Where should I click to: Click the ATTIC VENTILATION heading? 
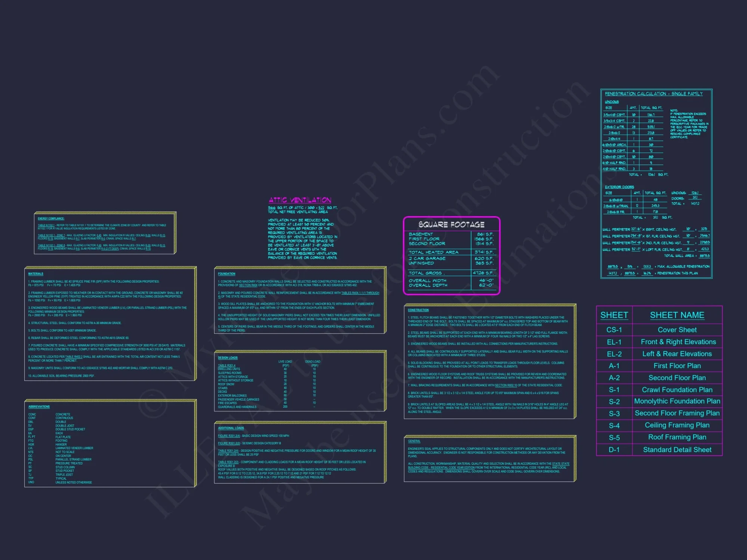[x=300, y=200]
